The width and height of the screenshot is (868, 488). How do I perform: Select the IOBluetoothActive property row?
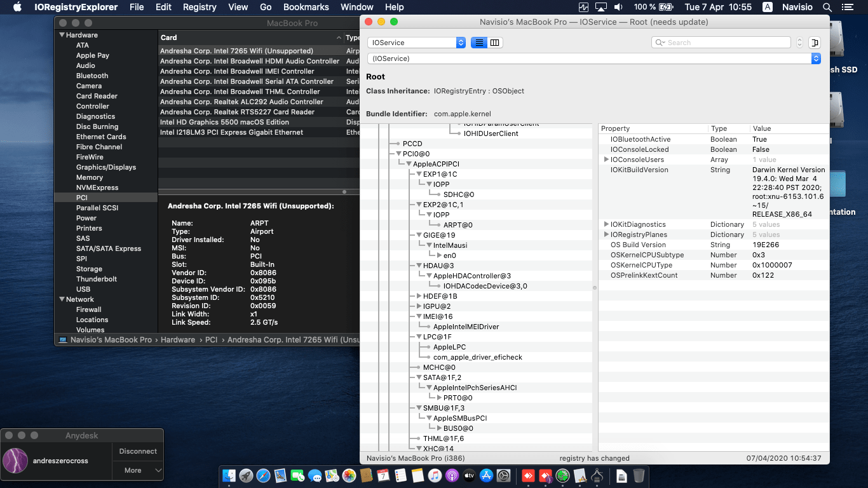pyautogui.click(x=714, y=139)
